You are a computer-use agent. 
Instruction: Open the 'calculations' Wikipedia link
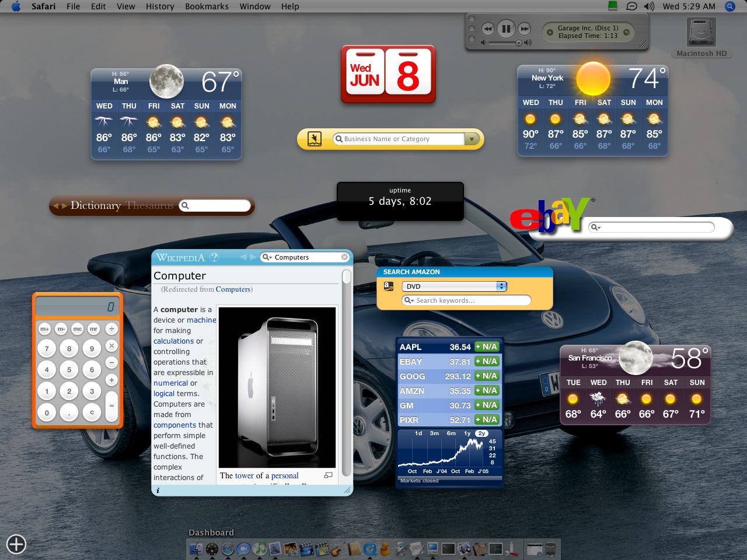coord(173,341)
